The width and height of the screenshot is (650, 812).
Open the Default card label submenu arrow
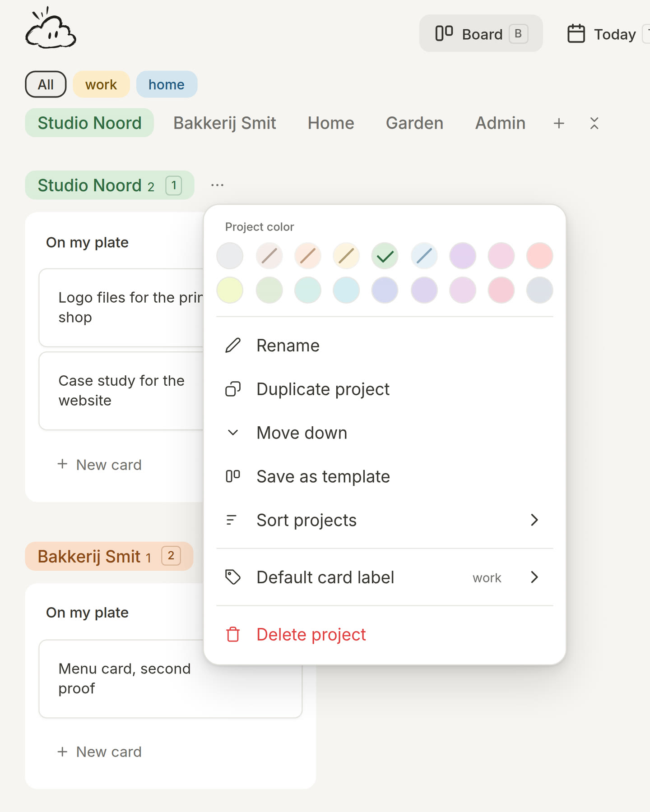(x=534, y=577)
